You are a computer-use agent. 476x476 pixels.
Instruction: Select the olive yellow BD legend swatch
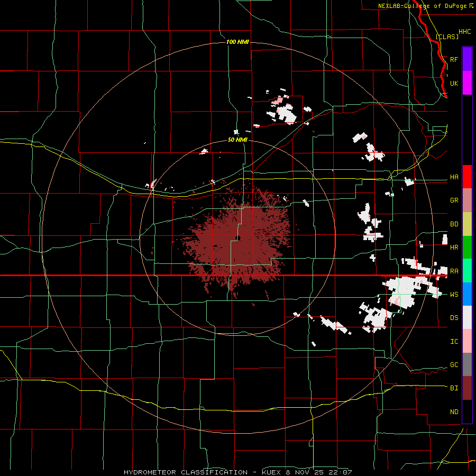click(467, 224)
